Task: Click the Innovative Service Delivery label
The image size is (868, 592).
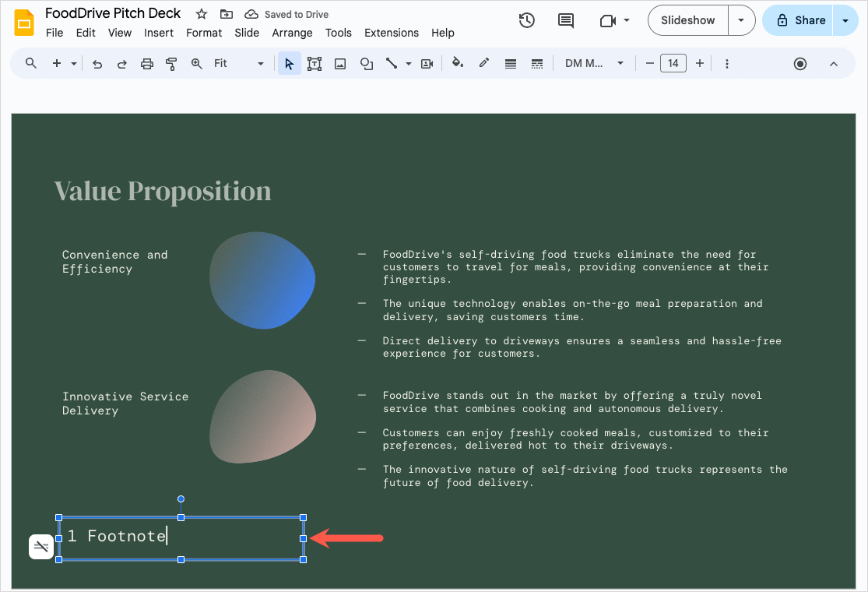Action: [125, 403]
